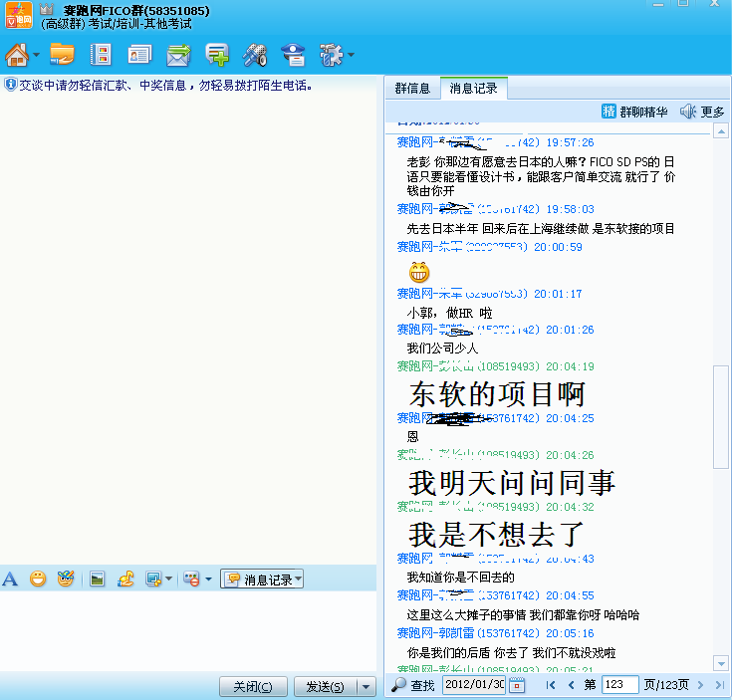Open the magic emoticon icon
The image size is (732, 700).
(66, 579)
